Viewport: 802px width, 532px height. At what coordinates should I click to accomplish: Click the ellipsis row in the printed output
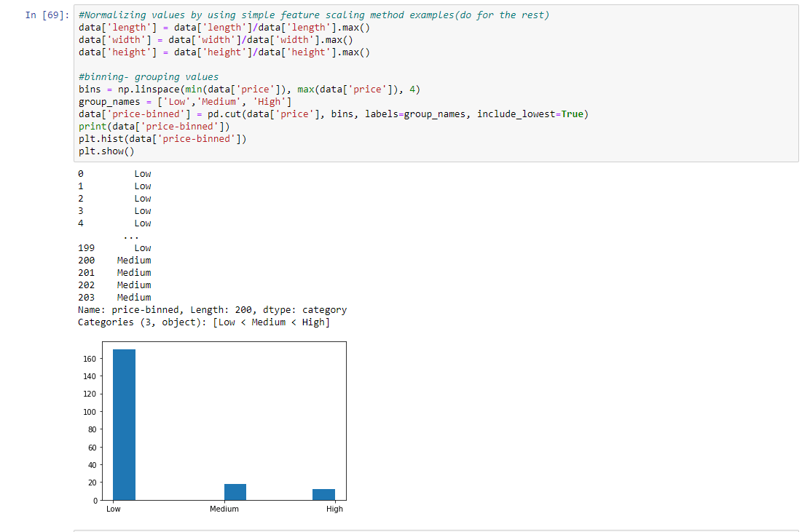coord(131,235)
